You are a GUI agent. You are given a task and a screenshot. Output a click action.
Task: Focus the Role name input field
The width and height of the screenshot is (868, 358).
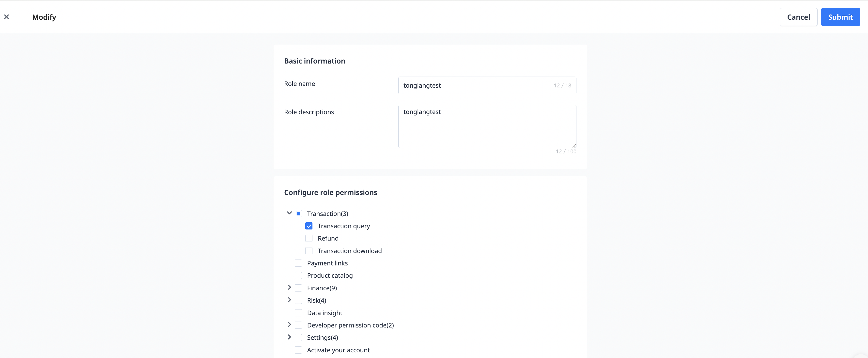475,85
